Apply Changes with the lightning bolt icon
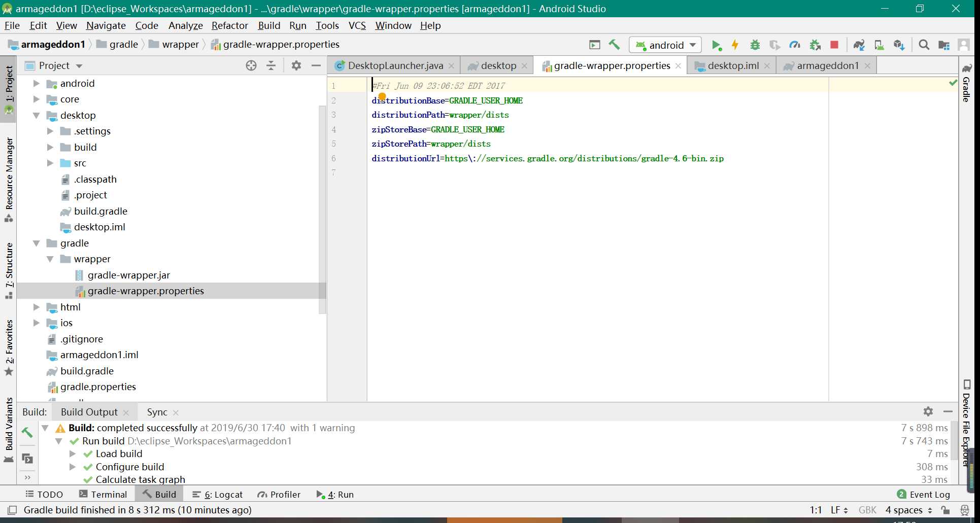Screen dimensions: 980x523 pos(735,45)
